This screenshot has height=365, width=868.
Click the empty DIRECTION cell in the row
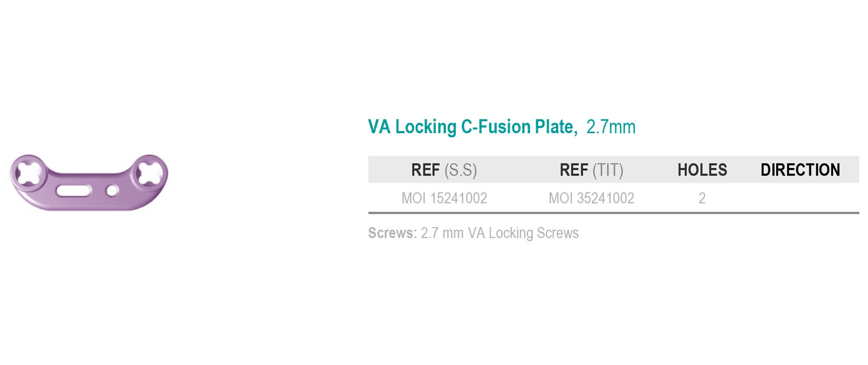tap(800, 198)
